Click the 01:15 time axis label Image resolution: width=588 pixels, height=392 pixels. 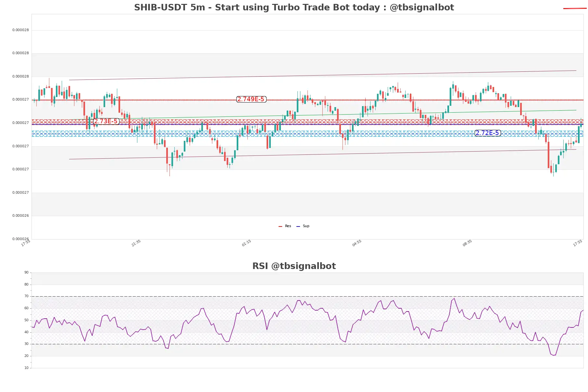(x=246, y=243)
